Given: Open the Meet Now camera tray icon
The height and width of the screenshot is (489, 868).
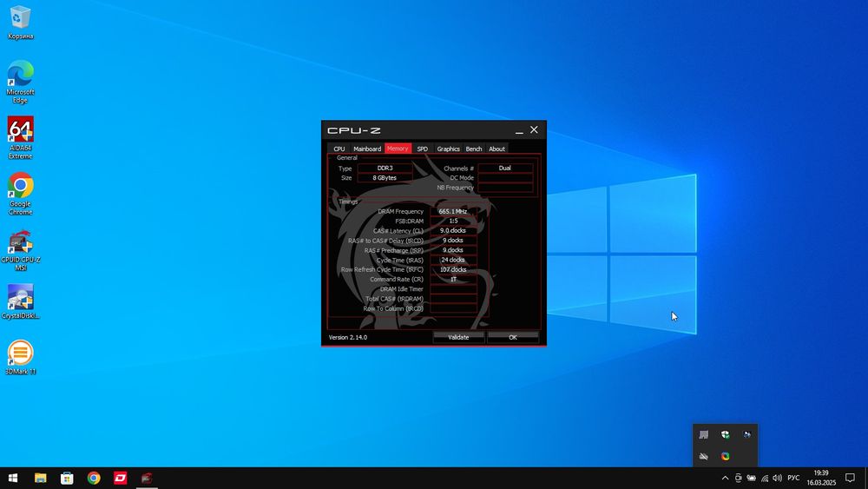Looking at the screenshot, I should 738,478.
